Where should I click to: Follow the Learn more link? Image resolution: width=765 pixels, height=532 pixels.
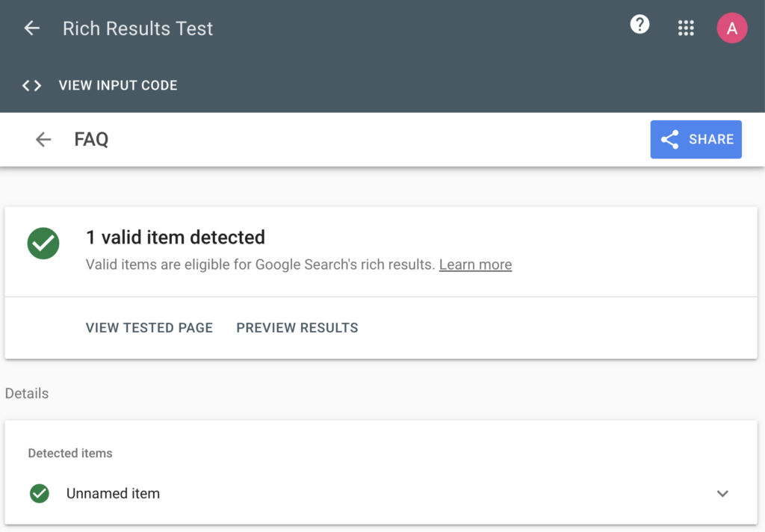pyautogui.click(x=475, y=265)
